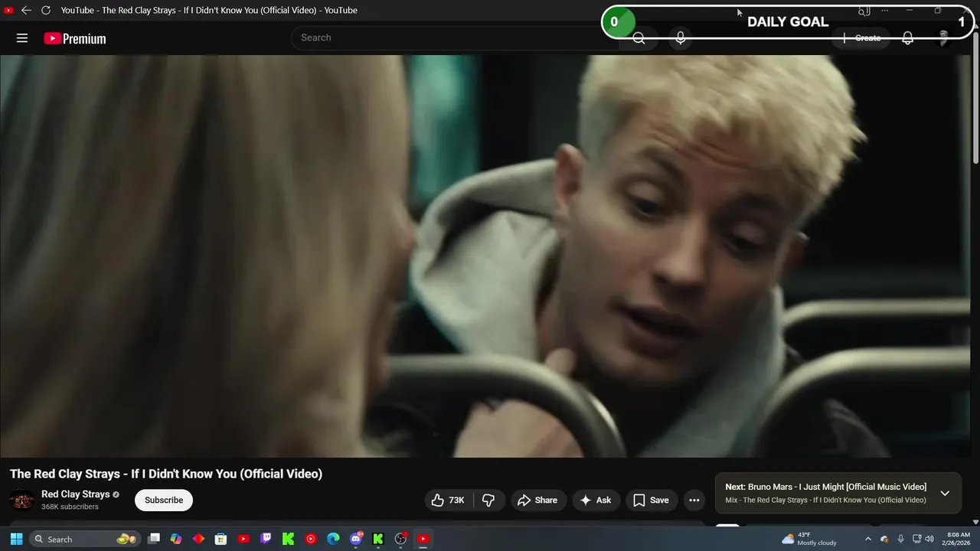
Task: Like the video with the thumbs-up 73K
Action: [449, 500]
